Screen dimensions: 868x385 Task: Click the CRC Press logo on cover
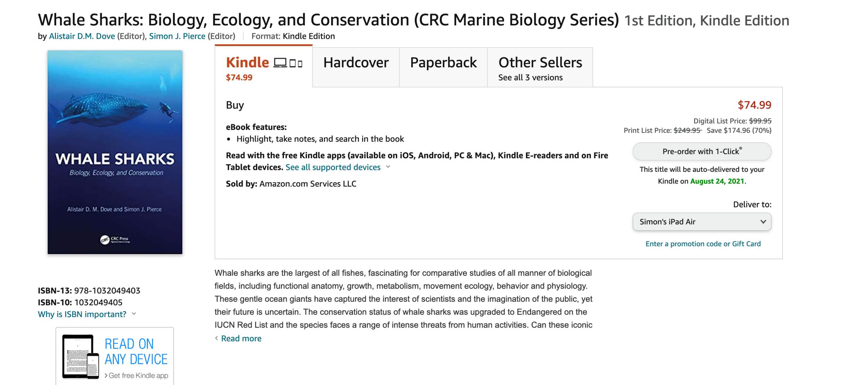click(115, 239)
